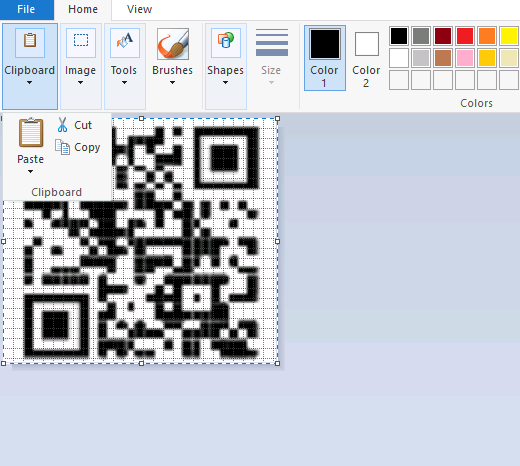Click the Cut scissors icon
This screenshot has width=520, height=466.
pos(62,125)
